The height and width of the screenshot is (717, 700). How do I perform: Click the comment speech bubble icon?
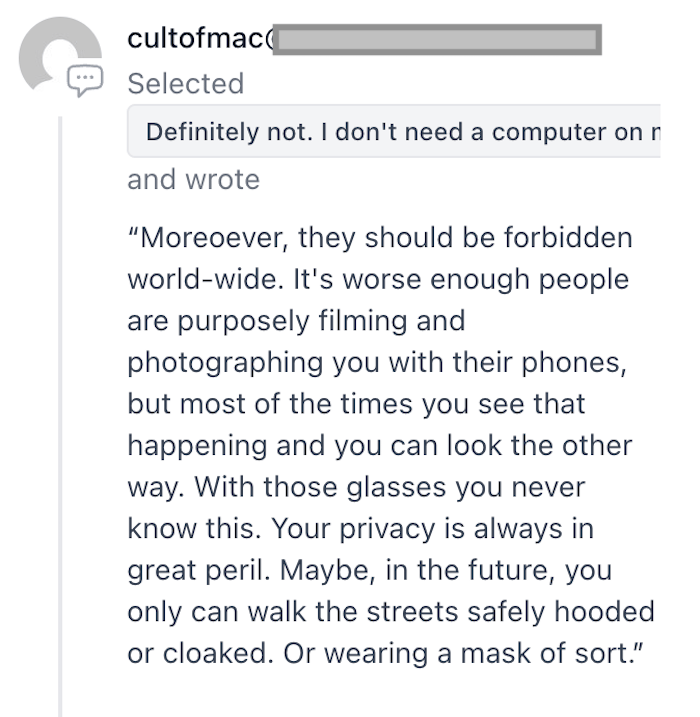85,80
